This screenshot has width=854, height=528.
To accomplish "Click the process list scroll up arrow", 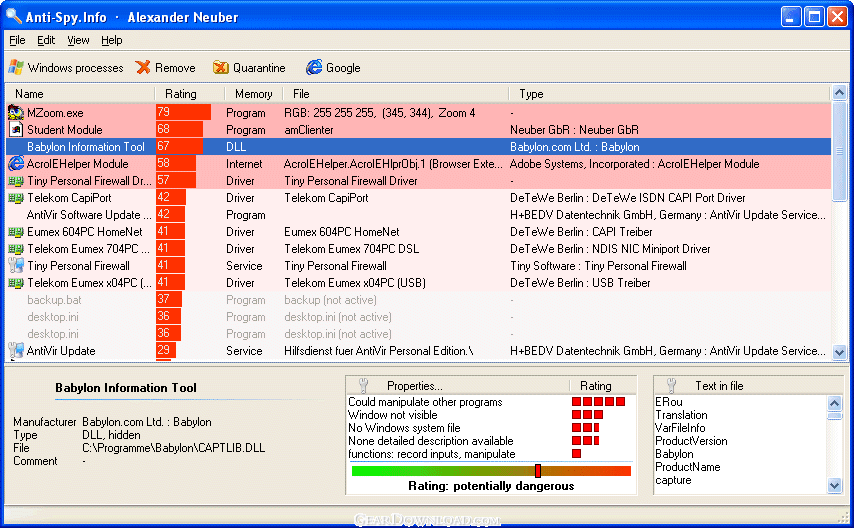I will [x=839, y=93].
